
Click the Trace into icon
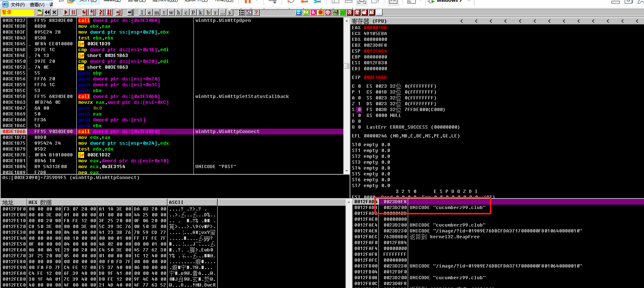[x=102, y=12]
